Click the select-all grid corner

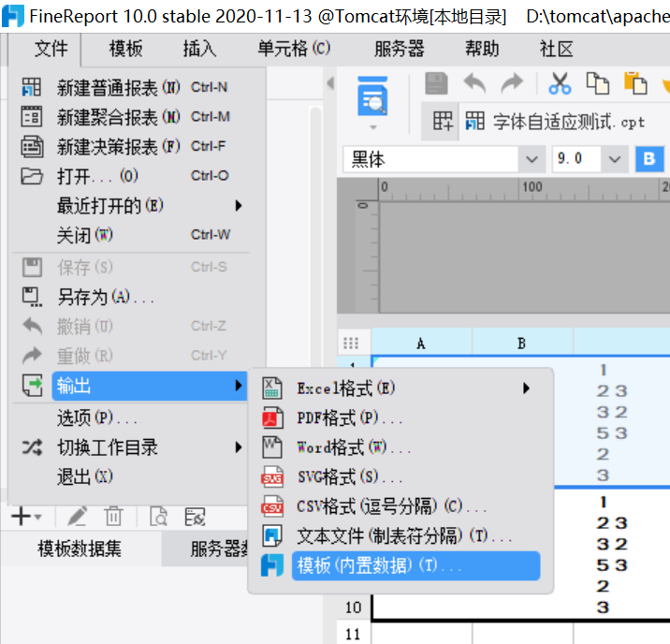351,344
